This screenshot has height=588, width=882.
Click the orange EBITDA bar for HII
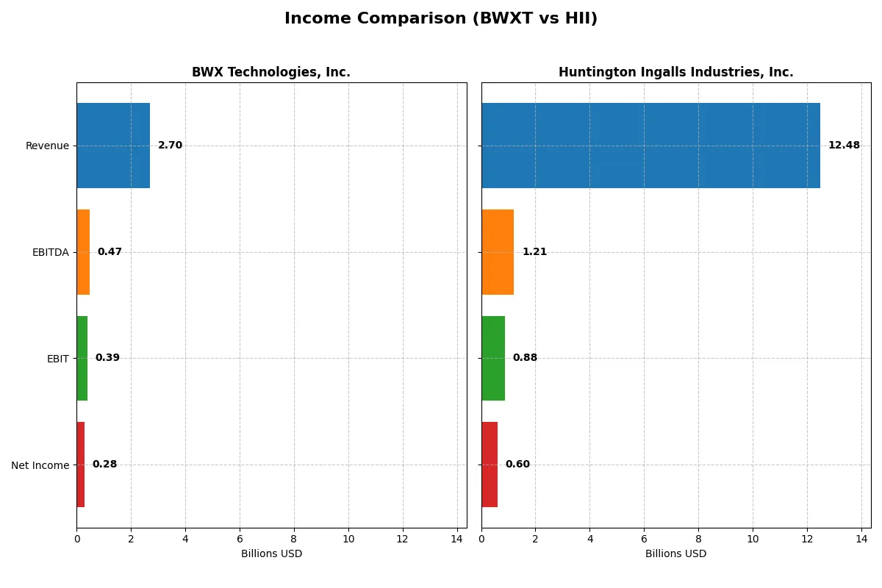pos(497,251)
